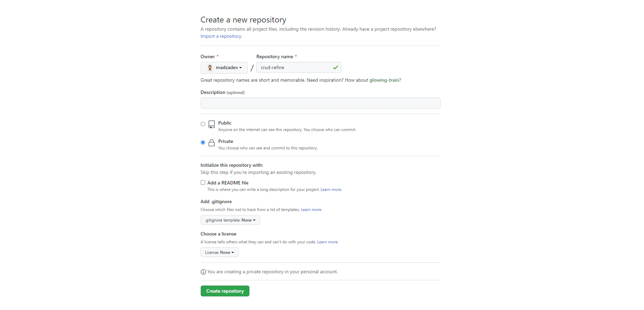The width and height of the screenshot is (644, 310).
Task: Click the madzadev avatar icon
Action: [210, 68]
